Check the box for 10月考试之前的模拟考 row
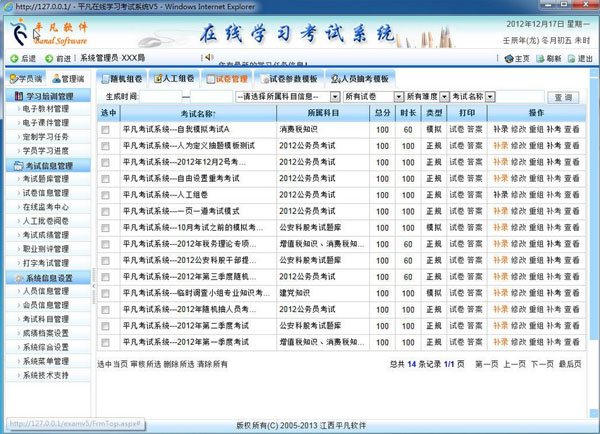Image resolution: width=600 pixels, height=434 pixels. pos(105,228)
